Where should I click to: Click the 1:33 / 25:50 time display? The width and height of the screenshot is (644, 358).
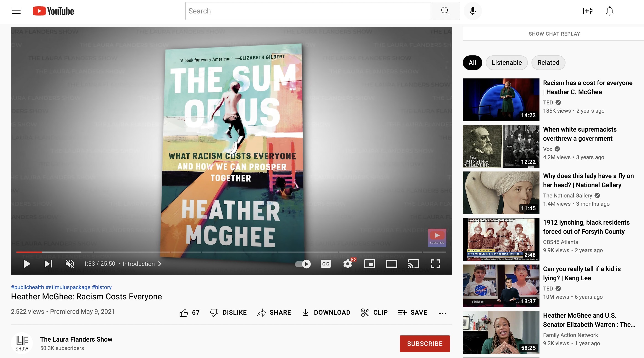point(99,264)
